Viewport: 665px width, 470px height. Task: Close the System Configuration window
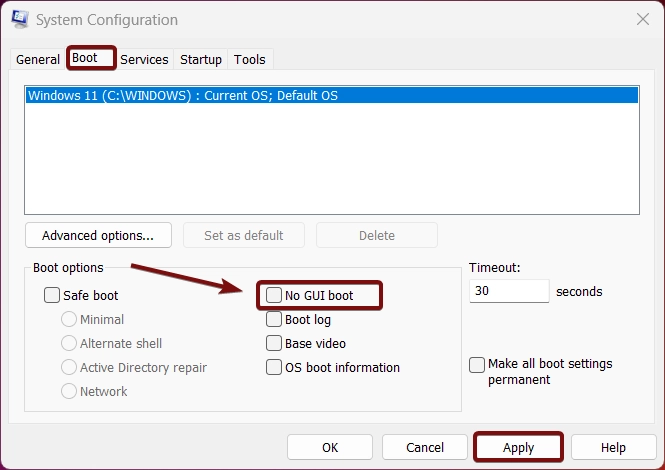[643, 19]
